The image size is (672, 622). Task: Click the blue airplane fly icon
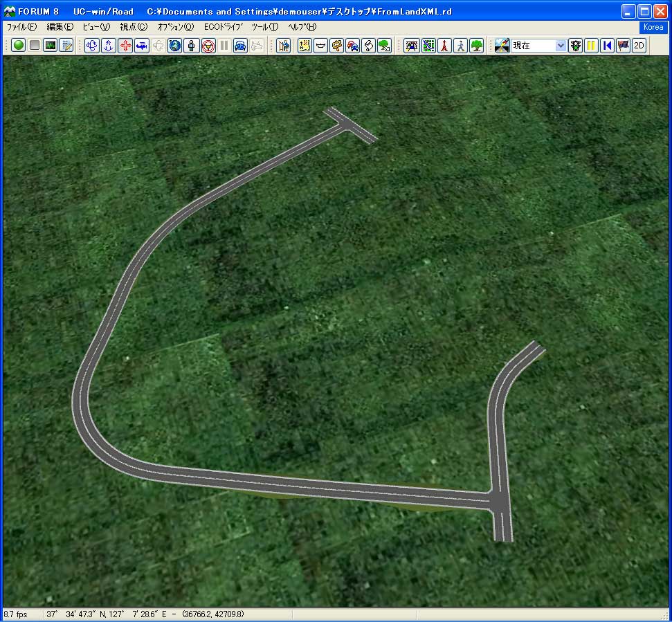coord(142,46)
